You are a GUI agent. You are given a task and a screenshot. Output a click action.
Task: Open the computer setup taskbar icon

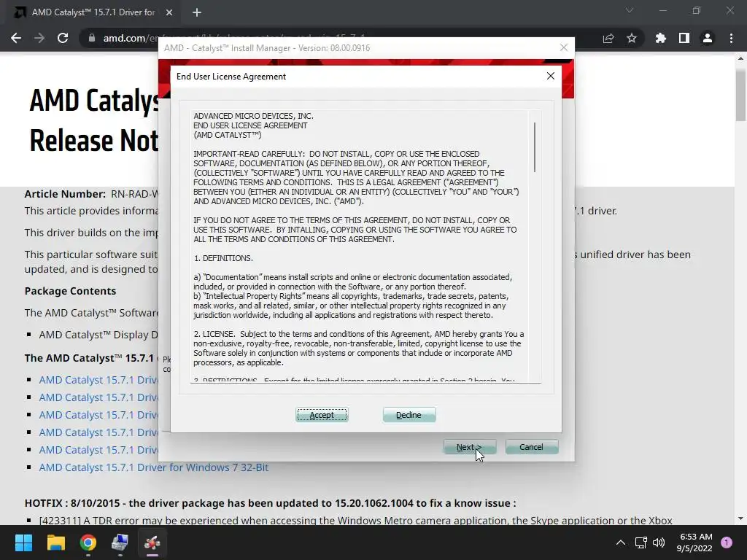120,542
